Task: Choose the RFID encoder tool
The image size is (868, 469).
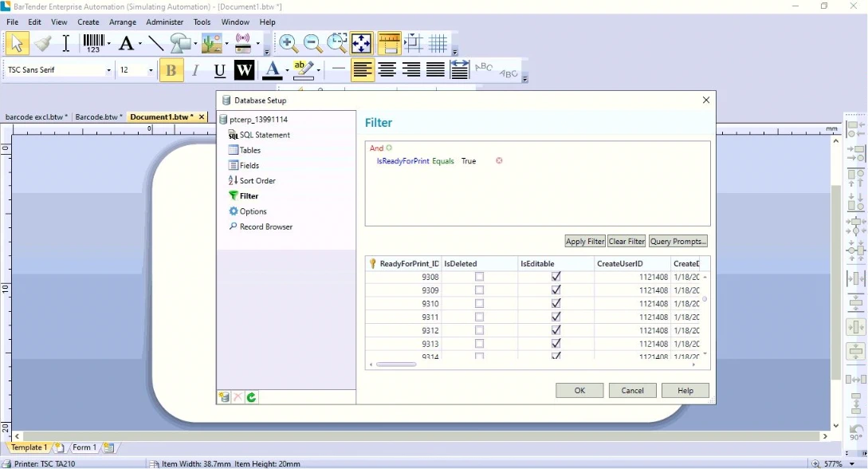Action: (243, 43)
